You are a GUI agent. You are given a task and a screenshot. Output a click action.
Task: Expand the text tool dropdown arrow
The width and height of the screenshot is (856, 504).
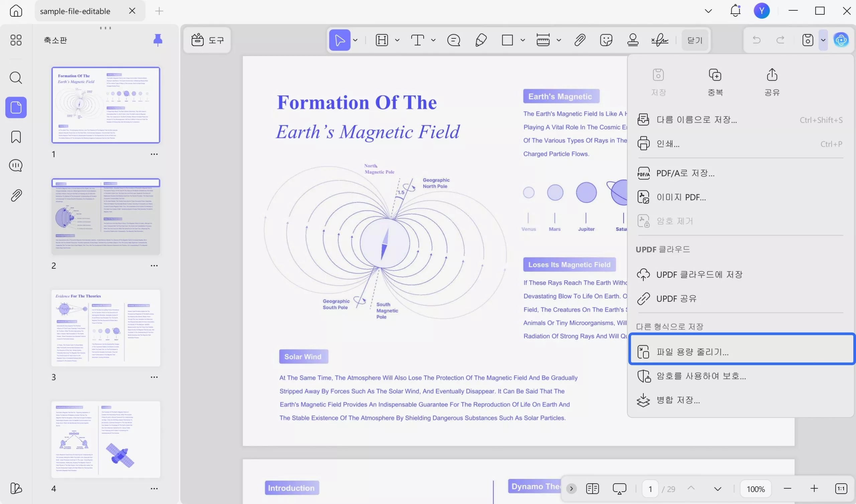433,40
